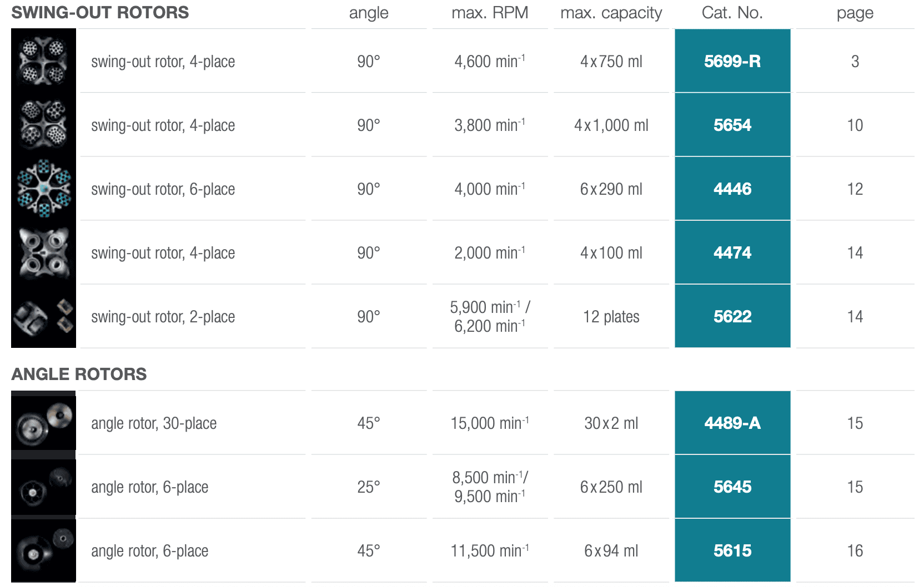Click the 4474 rotor thumbnail
924x587 pixels.
(x=43, y=252)
